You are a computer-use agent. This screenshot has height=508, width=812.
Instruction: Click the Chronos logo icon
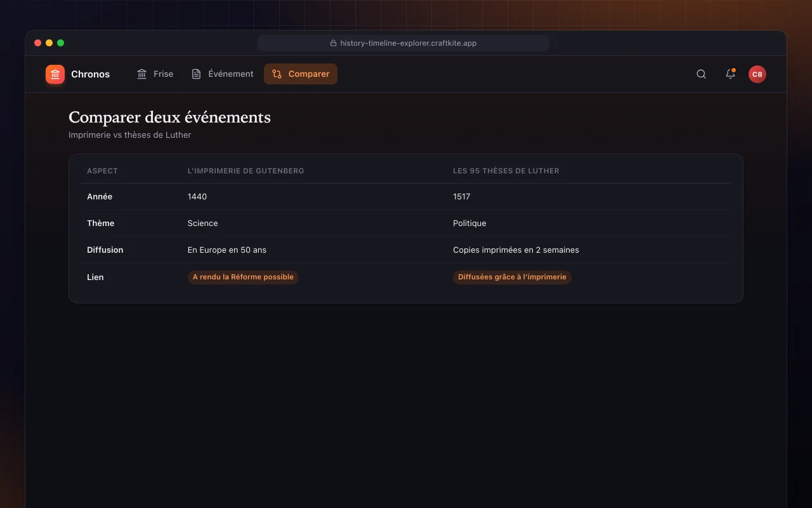[55, 74]
